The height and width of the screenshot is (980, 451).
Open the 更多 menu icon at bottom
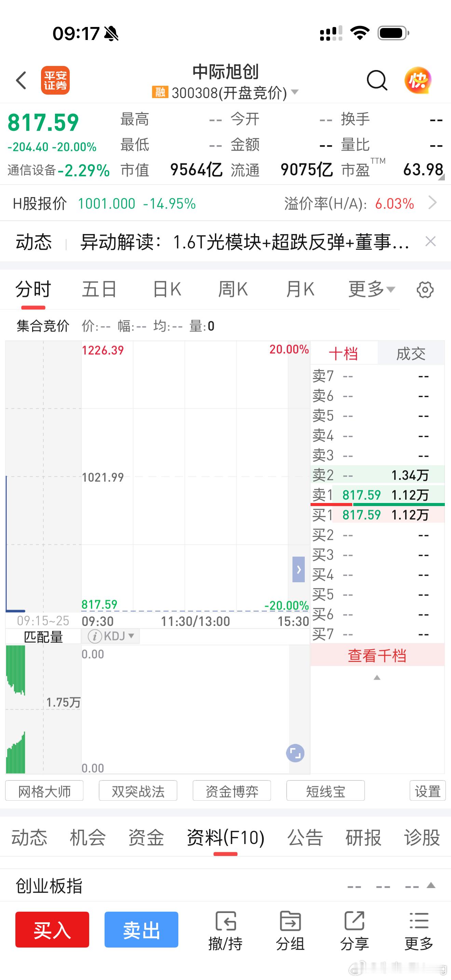coord(419,930)
